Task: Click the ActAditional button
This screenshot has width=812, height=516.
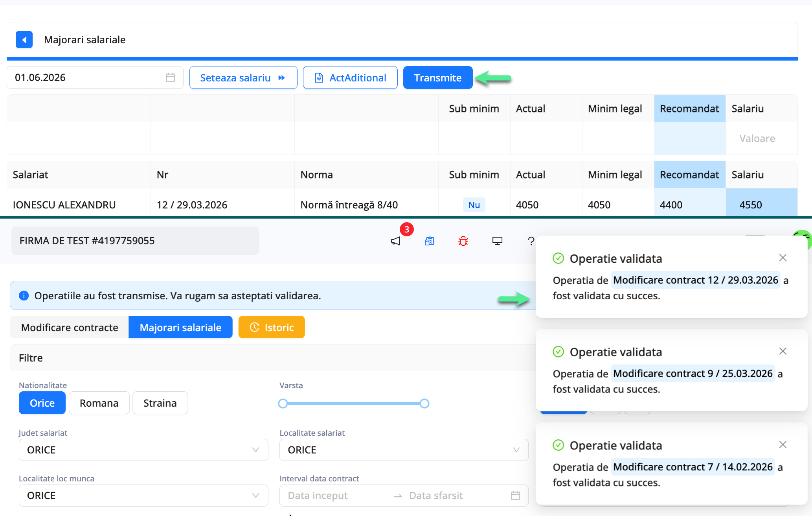Action: click(350, 77)
